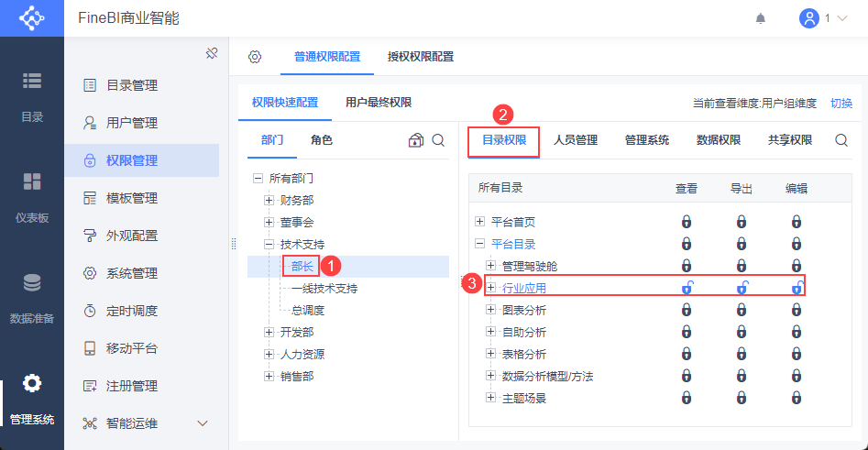
Task: Select the 一线技术支持 tree item
Action: point(324,288)
